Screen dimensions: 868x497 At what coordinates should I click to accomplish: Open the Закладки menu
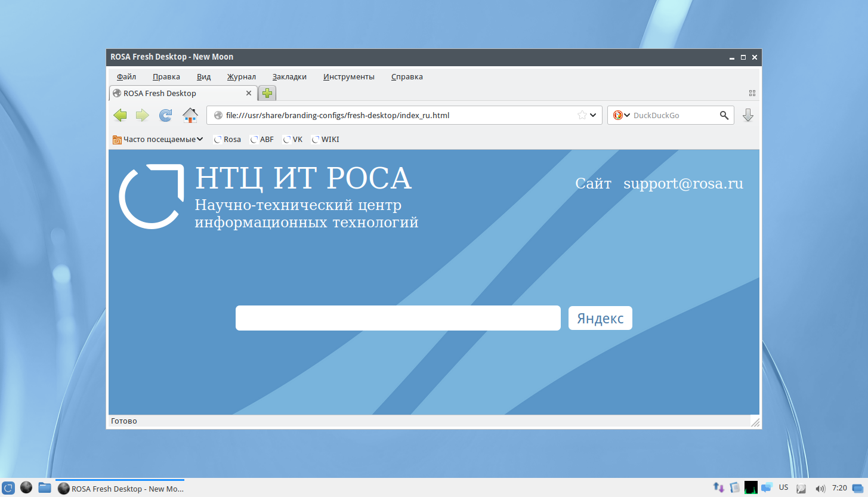[x=289, y=76]
